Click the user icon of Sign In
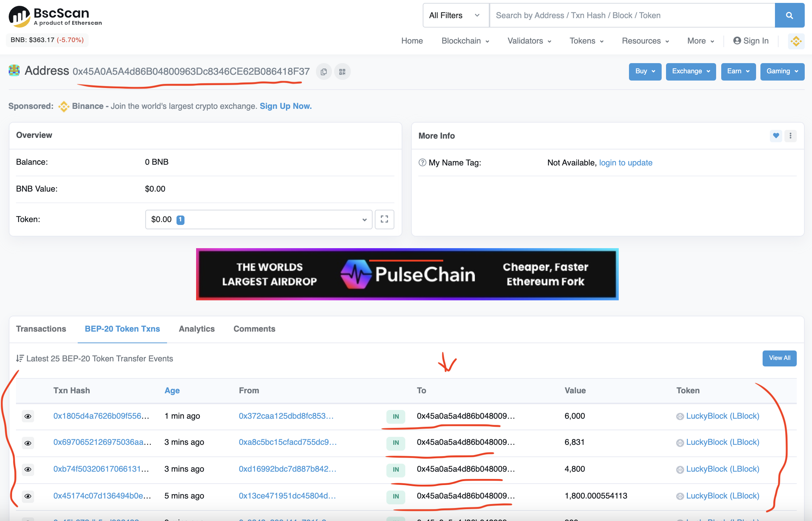Screen dimensions: 812x521 737,41
